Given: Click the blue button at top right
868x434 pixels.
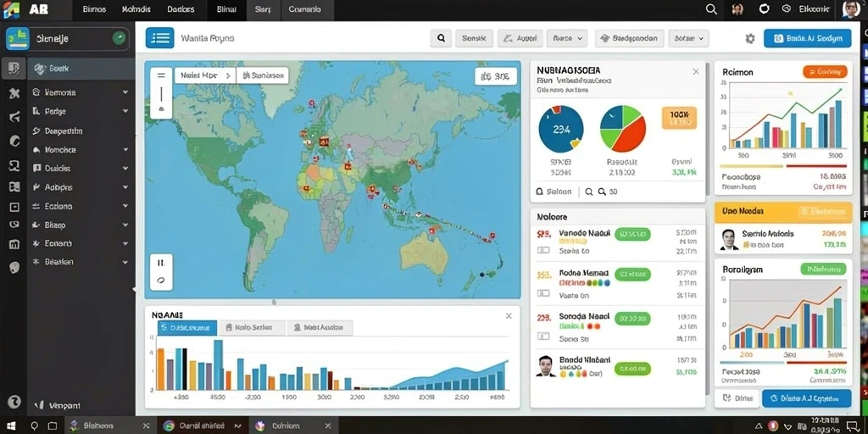Looking at the screenshot, I should coord(808,38).
